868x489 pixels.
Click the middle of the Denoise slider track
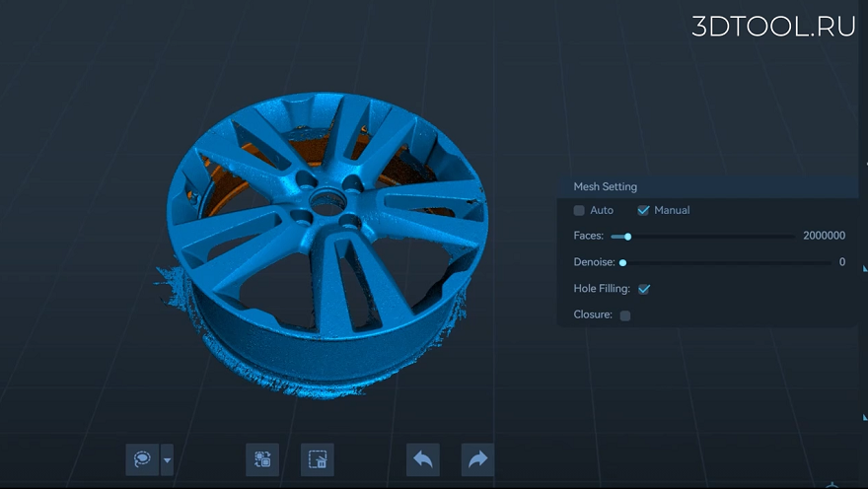coord(726,263)
